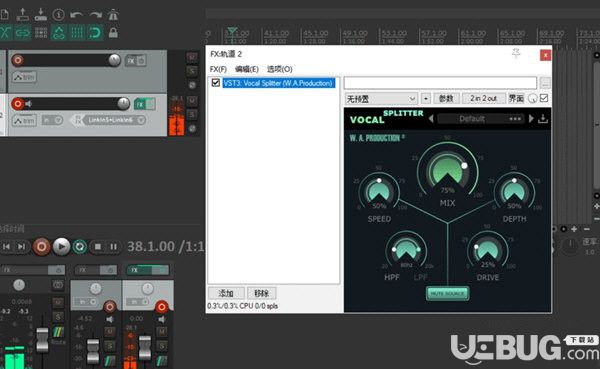Open 编辑(E) menu in FX window

click(x=247, y=69)
